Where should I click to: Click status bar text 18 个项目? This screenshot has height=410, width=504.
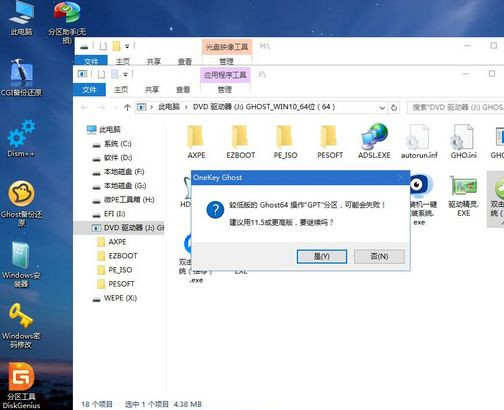(97, 404)
